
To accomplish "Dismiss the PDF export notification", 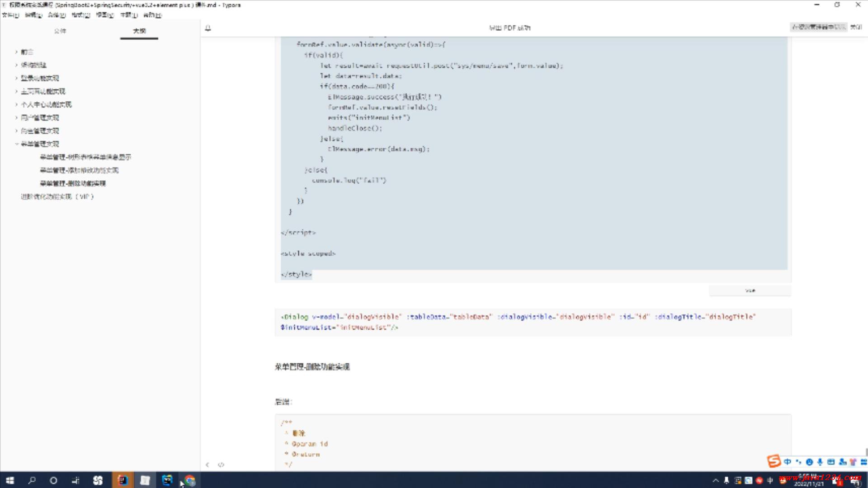I will point(856,27).
